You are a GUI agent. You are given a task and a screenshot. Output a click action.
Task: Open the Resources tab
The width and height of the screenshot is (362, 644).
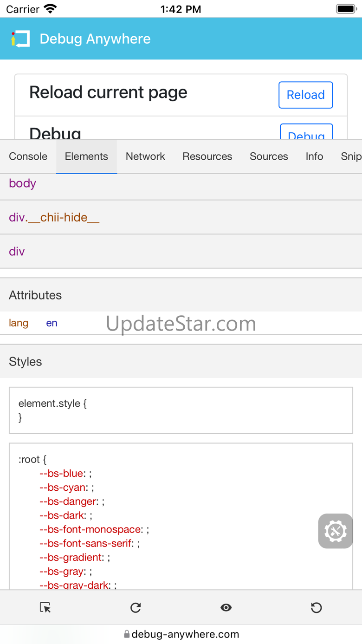tap(207, 156)
